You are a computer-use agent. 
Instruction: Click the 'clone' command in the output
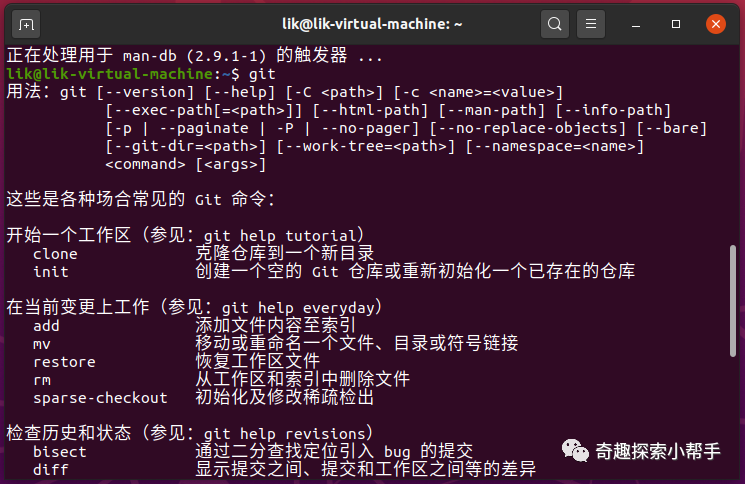[x=55, y=253]
